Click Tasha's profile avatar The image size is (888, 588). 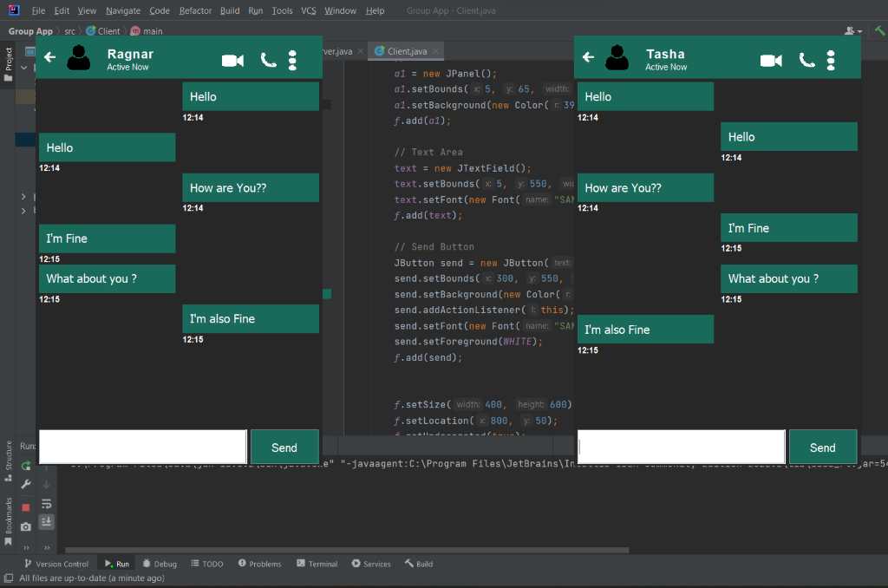(617, 58)
